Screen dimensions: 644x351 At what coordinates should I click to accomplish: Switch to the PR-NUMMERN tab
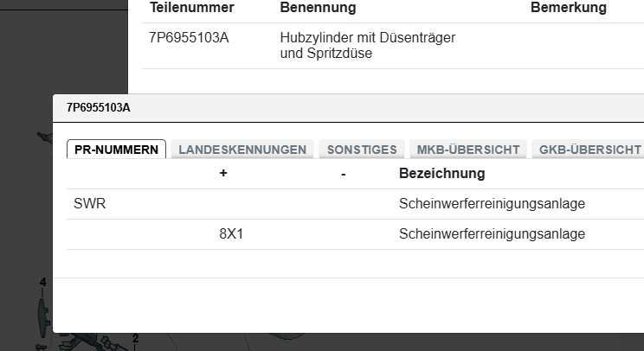tap(116, 150)
